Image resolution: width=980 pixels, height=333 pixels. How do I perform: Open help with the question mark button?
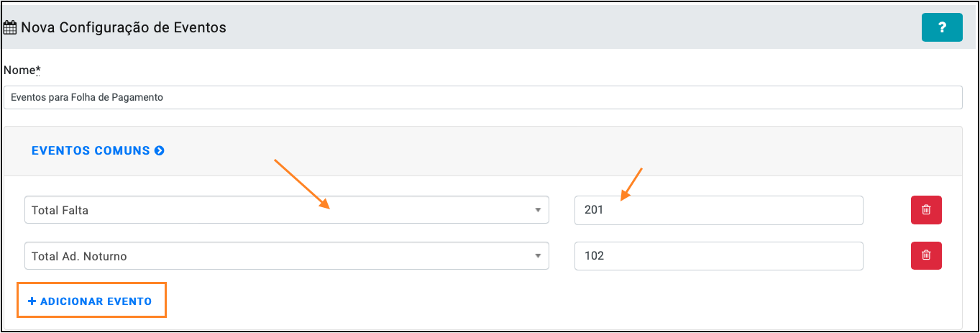coord(942,27)
